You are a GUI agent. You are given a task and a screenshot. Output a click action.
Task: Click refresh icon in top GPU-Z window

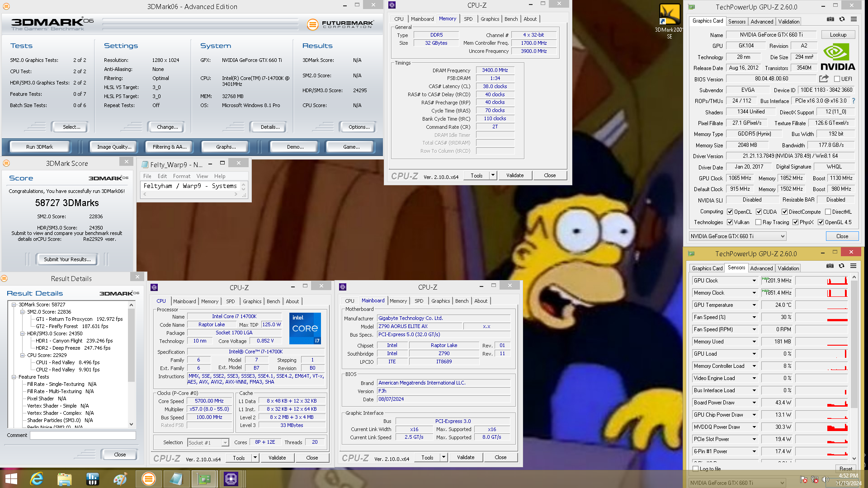(842, 19)
